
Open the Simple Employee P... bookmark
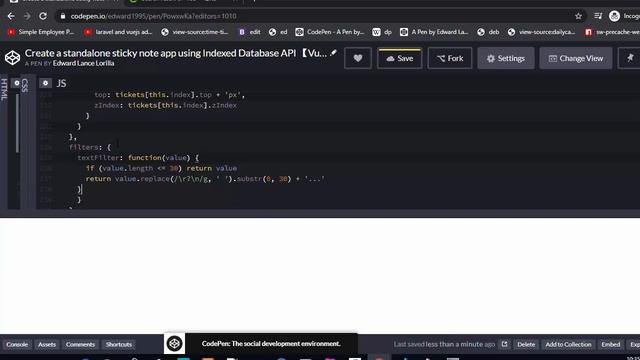tap(40, 32)
